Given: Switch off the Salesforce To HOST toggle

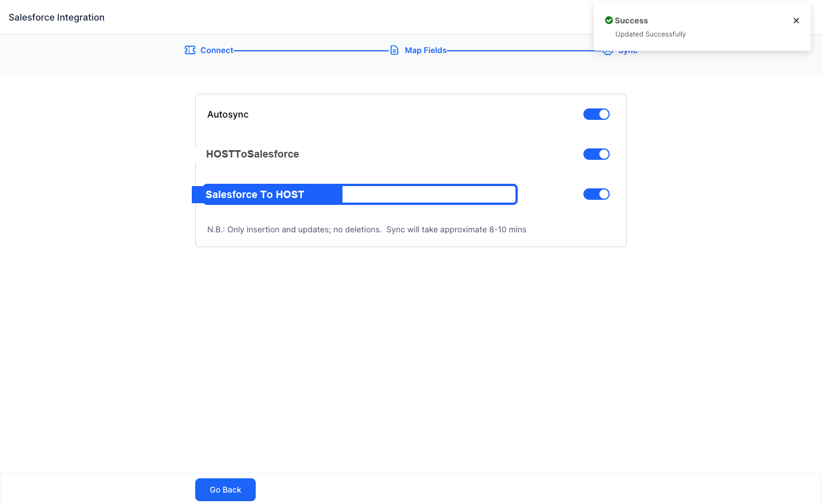Looking at the screenshot, I should [597, 194].
